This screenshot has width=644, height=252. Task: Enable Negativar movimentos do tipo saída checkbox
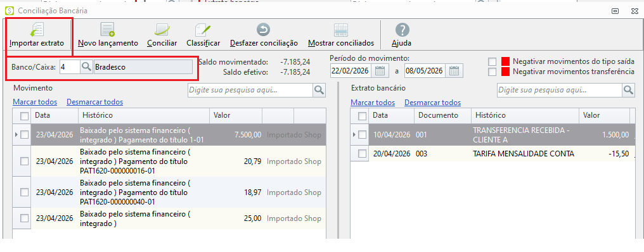[492, 61]
